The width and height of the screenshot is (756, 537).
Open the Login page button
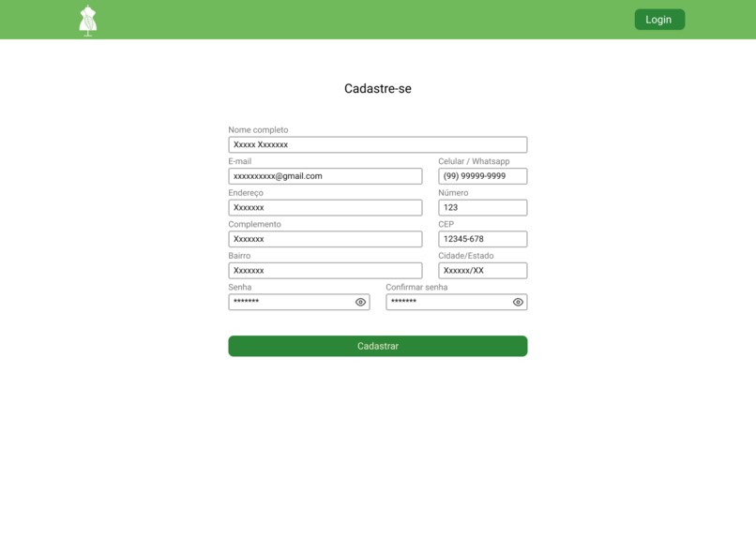[659, 20]
